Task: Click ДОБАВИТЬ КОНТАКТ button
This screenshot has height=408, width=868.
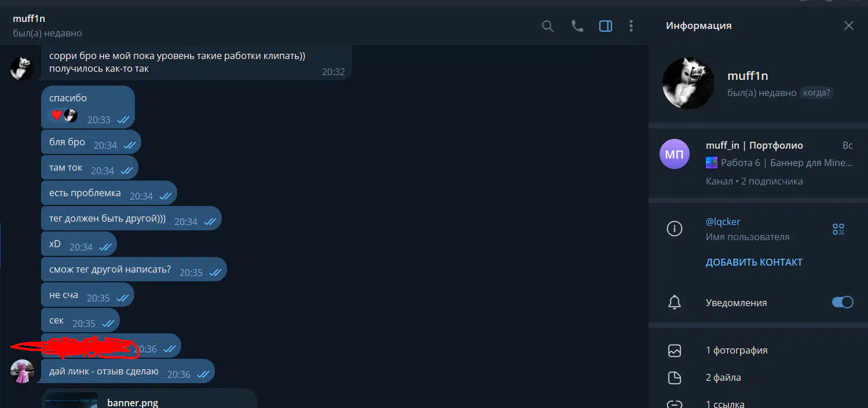Action: click(754, 262)
